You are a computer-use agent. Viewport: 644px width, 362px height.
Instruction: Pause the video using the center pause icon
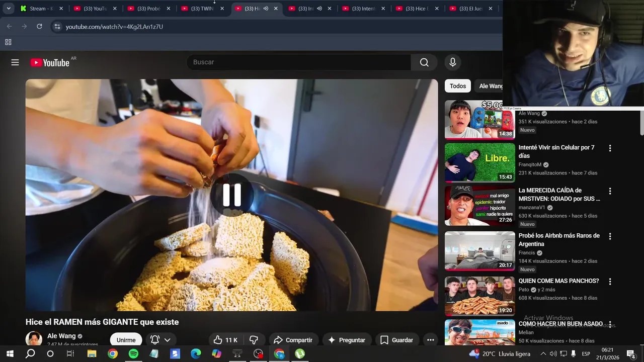(x=232, y=195)
